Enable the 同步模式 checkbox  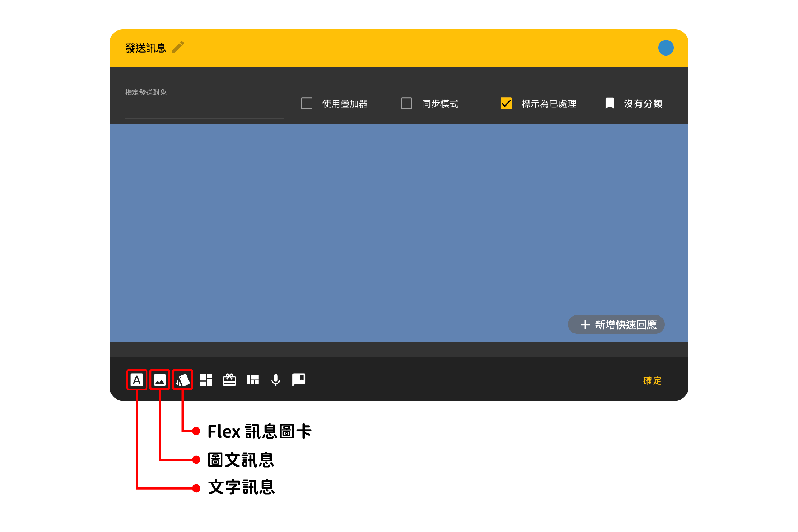[406, 103]
